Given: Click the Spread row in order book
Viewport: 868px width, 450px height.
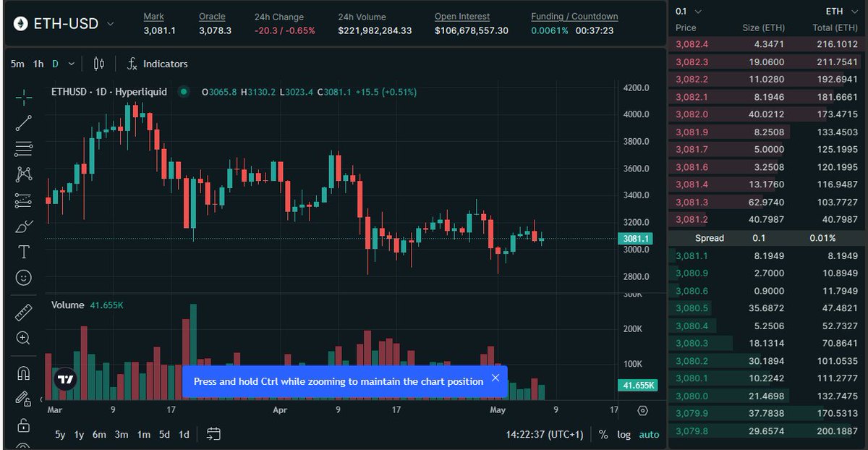Looking at the screenshot, I should (x=767, y=238).
